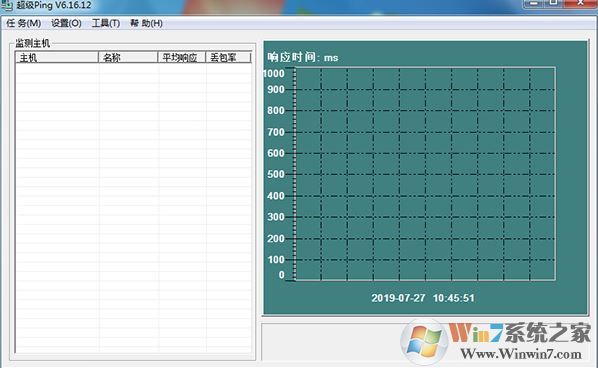Open the 任务(M) menu
The image size is (598, 368).
[24, 24]
